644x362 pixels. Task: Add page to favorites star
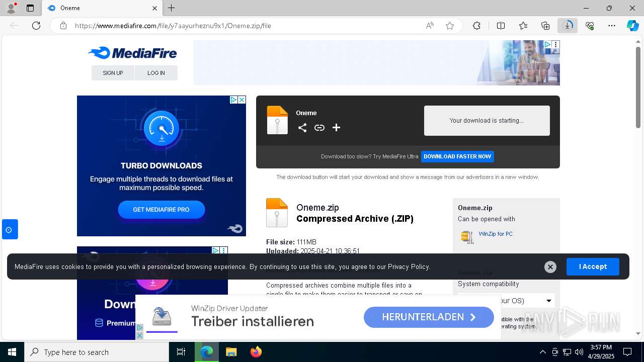click(450, 26)
